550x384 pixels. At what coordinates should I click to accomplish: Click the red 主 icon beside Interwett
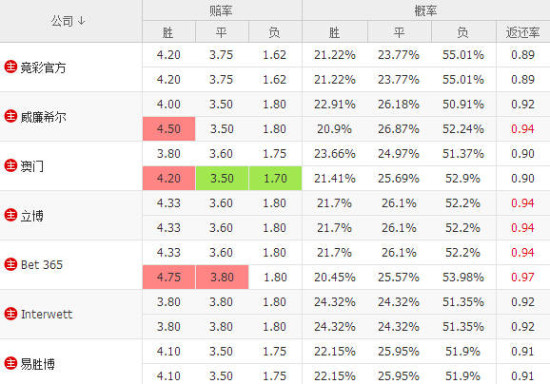click(11, 314)
